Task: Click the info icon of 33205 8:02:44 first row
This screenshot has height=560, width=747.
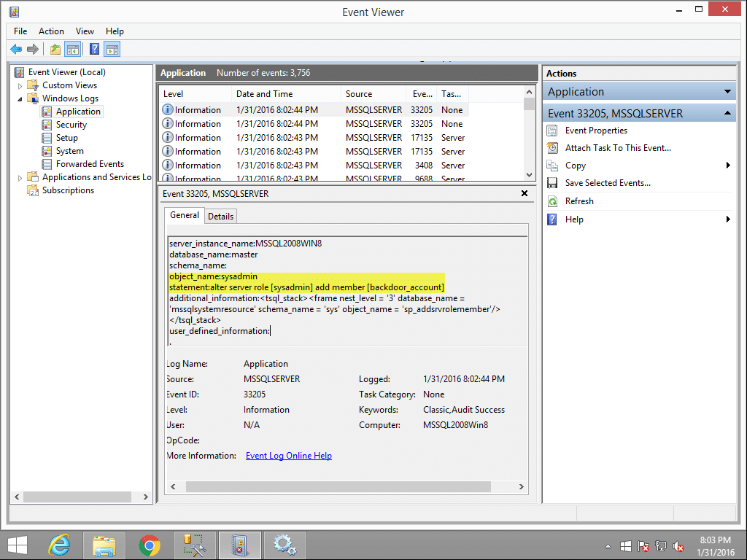Action: tap(168, 109)
